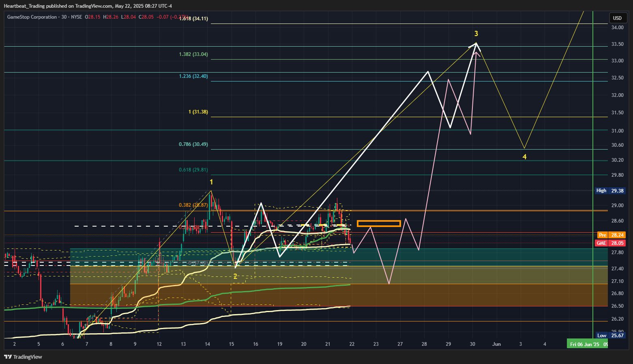This screenshot has width=633, height=364.
Task: Click the 1 (31.38) Fibonacci label
Action: [198, 111]
